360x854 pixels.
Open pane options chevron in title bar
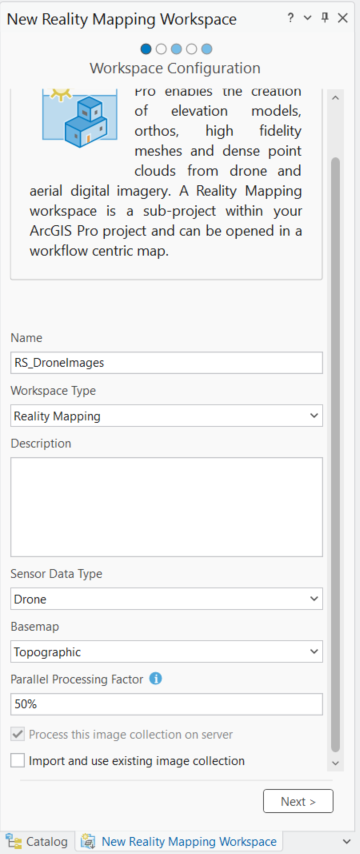[307, 18]
